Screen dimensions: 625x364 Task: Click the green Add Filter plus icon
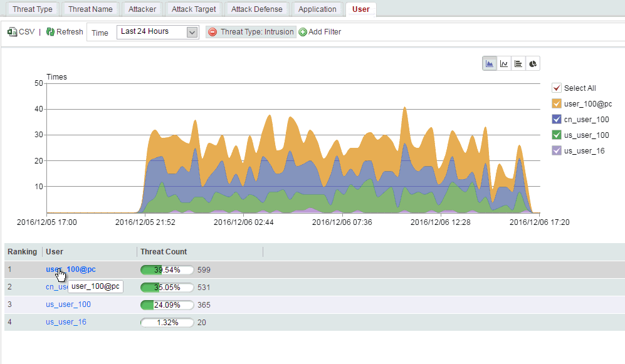[303, 32]
